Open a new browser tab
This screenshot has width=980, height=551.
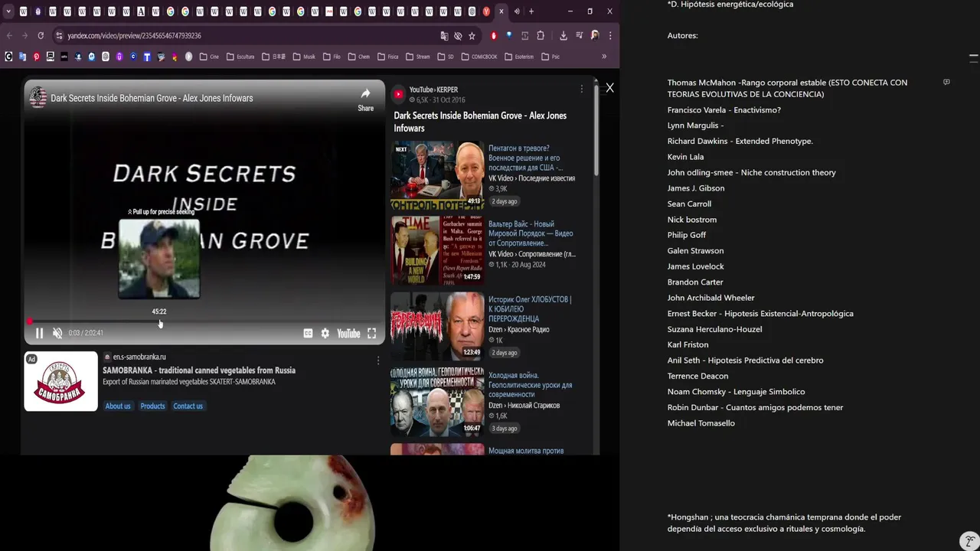(x=531, y=11)
